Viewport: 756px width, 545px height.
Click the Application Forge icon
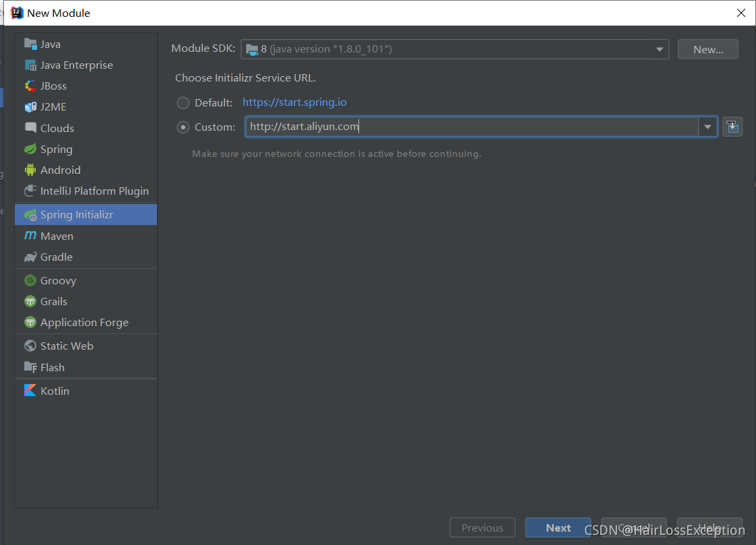coord(30,323)
